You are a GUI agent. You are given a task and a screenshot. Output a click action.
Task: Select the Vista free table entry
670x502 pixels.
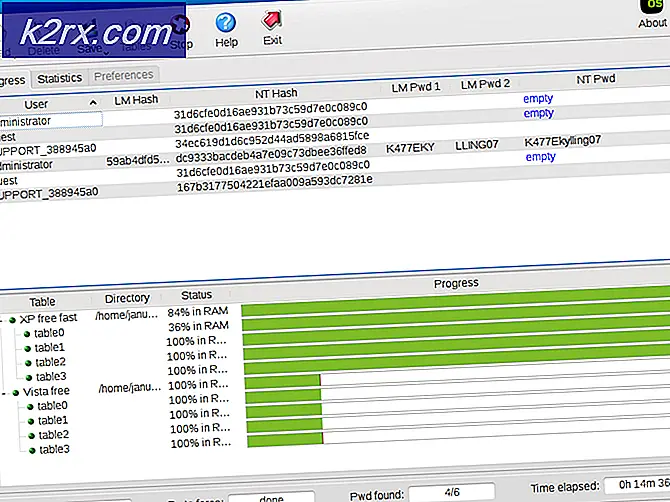tap(46, 391)
